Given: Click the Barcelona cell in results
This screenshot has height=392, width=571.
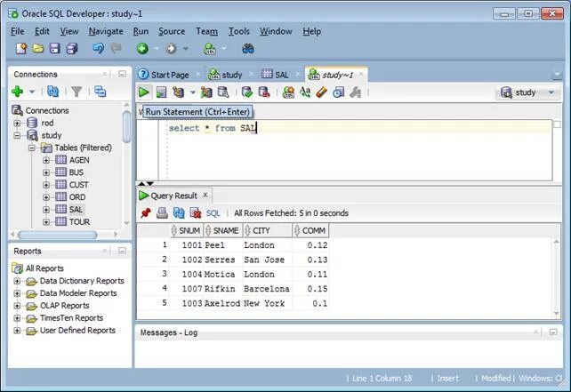Looking at the screenshot, I should [x=267, y=289].
